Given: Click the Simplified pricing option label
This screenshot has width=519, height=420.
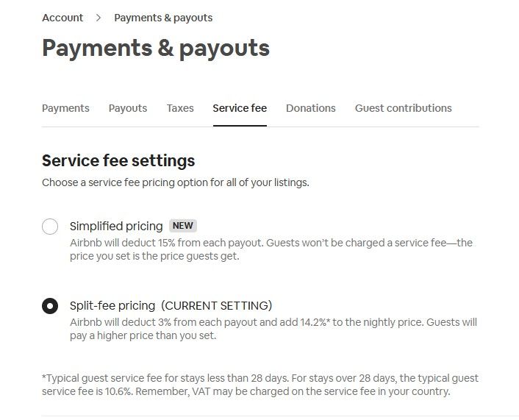Looking at the screenshot, I should click(116, 226).
